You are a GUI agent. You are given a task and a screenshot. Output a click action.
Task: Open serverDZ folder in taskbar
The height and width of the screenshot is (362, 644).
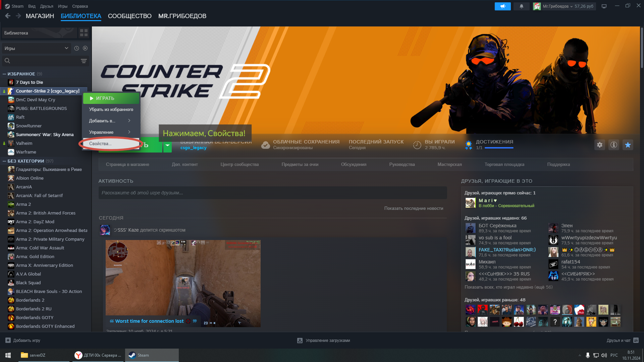click(44, 355)
